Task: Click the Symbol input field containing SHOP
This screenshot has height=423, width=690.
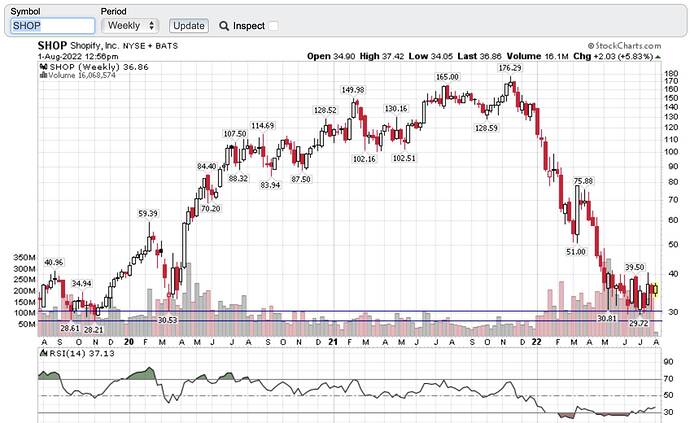Action: [52, 26]
